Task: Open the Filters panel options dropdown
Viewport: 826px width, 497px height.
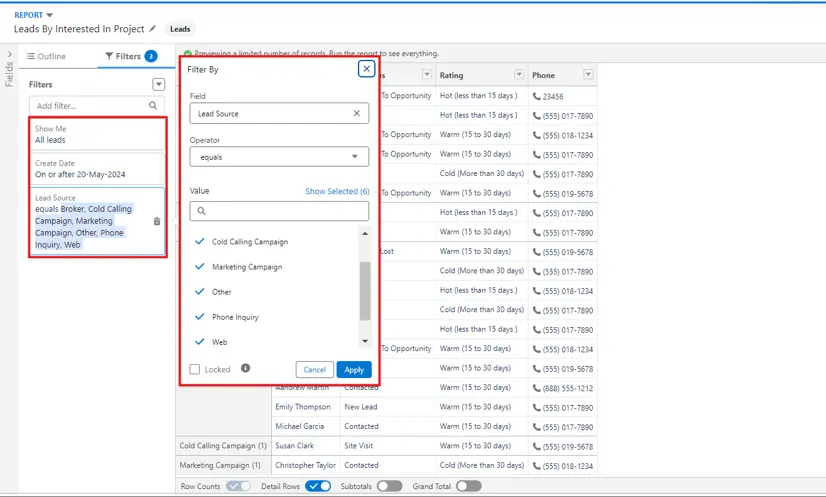Action: [159, 84]
